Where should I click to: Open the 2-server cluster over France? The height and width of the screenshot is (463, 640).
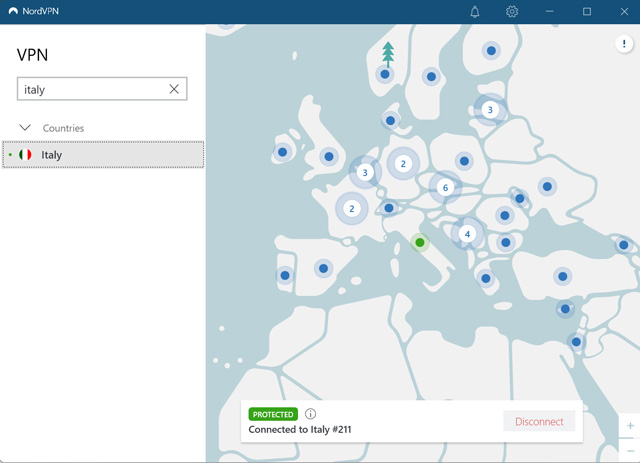click(x=352, y=209)
